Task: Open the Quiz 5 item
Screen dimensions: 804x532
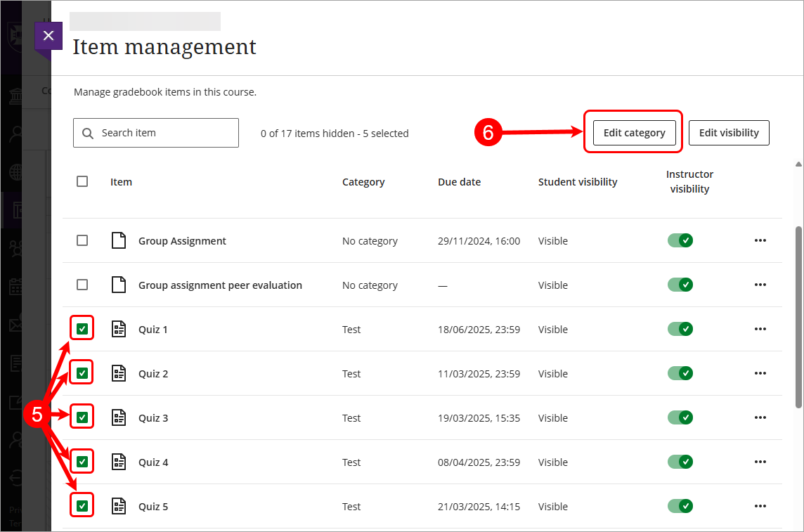Action: tap(153, 507)
